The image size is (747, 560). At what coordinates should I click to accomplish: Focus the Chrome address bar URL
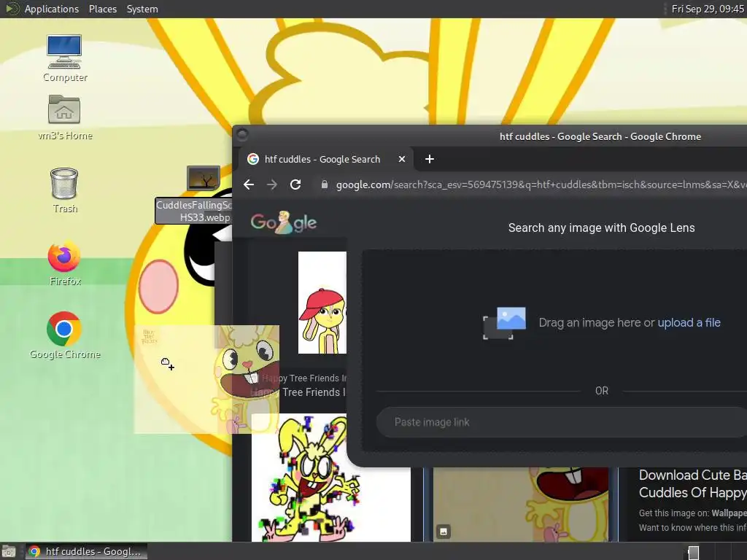(541, 184)
